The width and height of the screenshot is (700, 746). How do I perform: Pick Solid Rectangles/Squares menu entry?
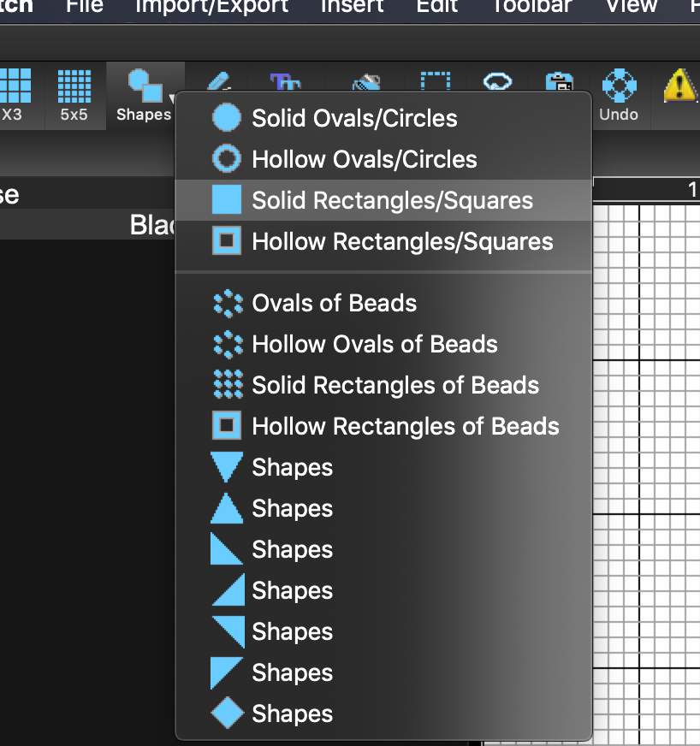392,200
